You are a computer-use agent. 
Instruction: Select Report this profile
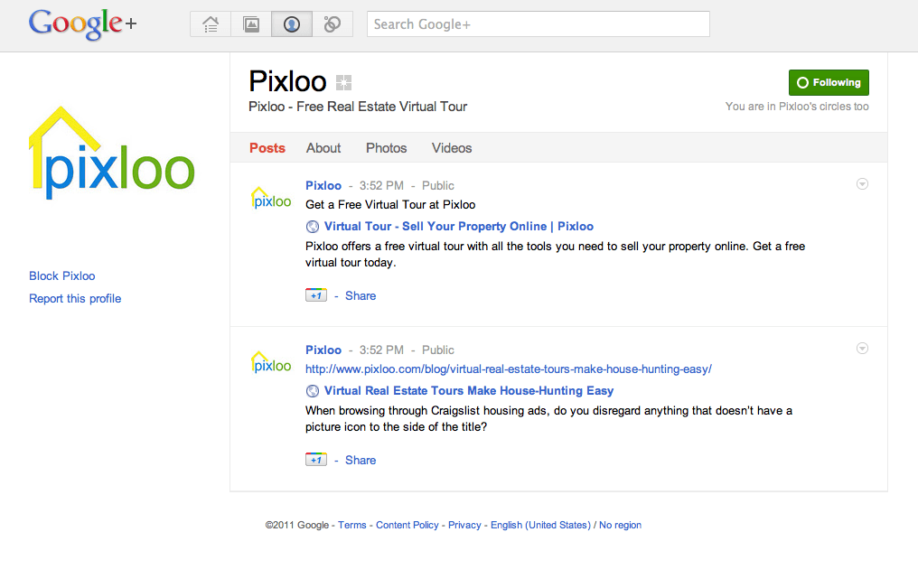pos(74,298)
